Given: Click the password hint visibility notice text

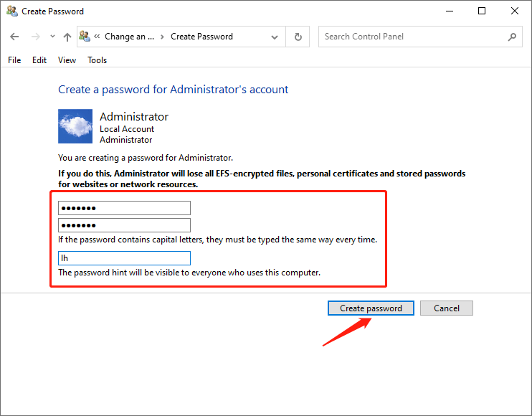Looking at the screenshot, I should (189, 273).
